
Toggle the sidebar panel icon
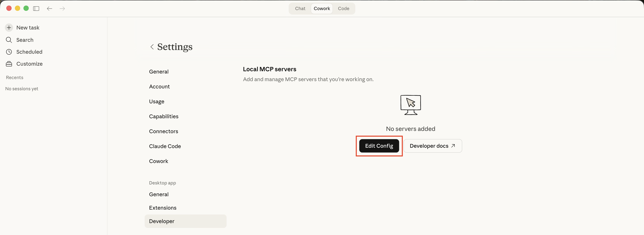[x=36, y=9]
